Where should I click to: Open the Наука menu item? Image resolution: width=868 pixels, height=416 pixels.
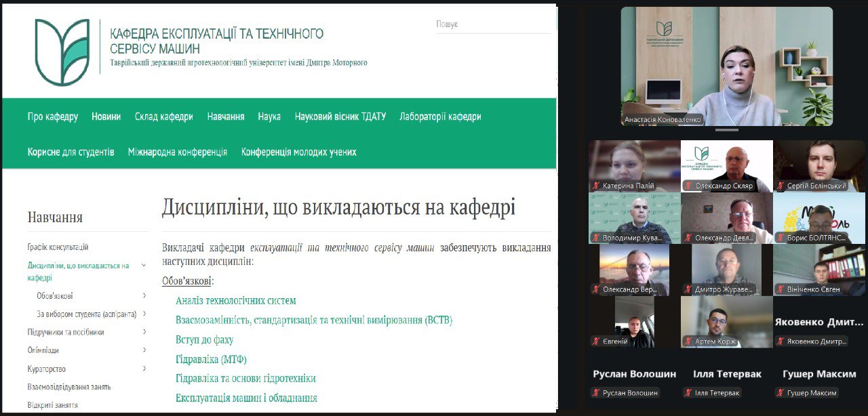coord(269,117)
